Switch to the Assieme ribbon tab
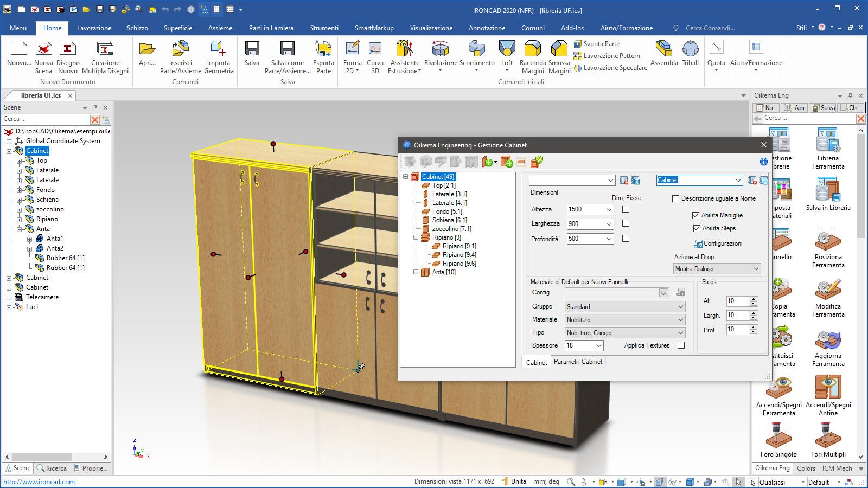 pos(220,28)
